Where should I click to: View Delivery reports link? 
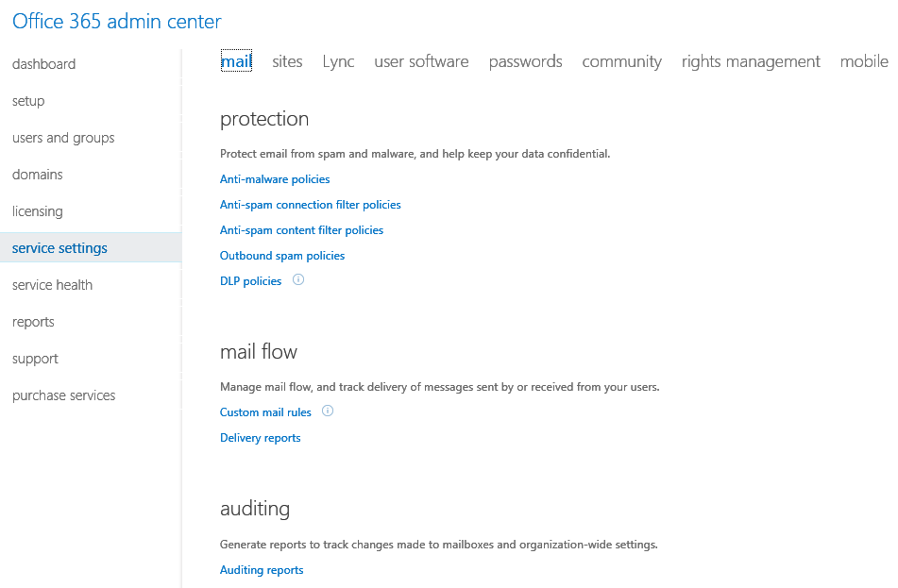(260, 438)
